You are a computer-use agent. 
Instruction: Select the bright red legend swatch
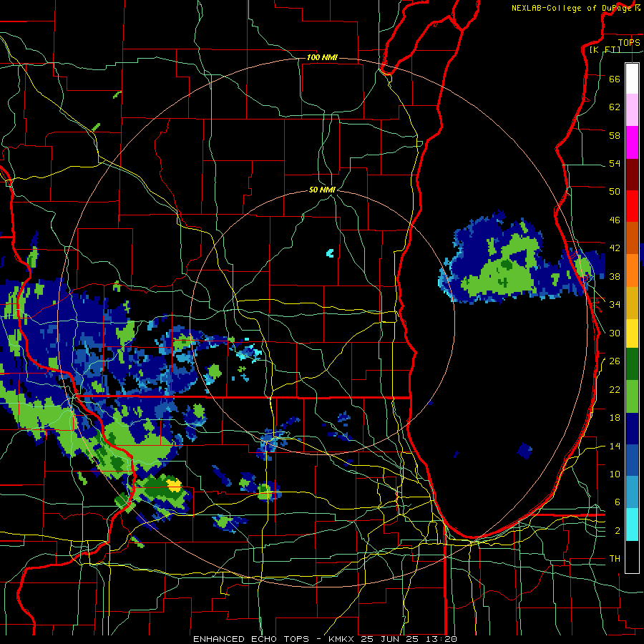coord(632,207)
